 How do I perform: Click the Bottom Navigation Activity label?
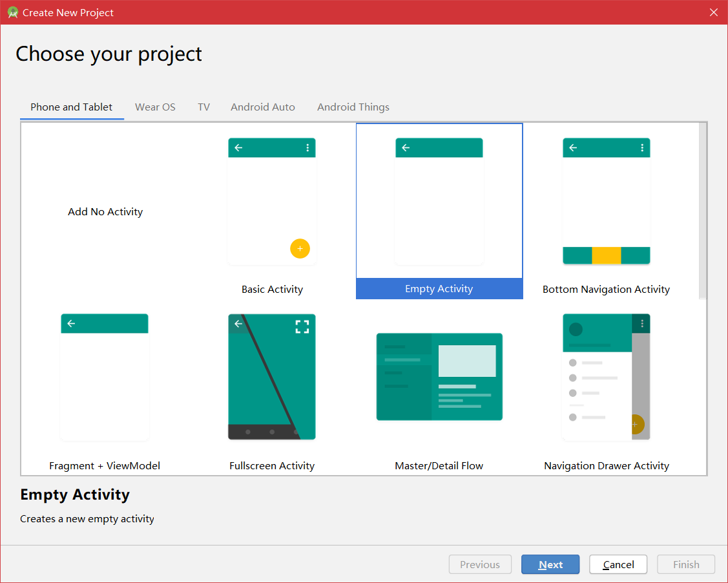tap(606, 290)
